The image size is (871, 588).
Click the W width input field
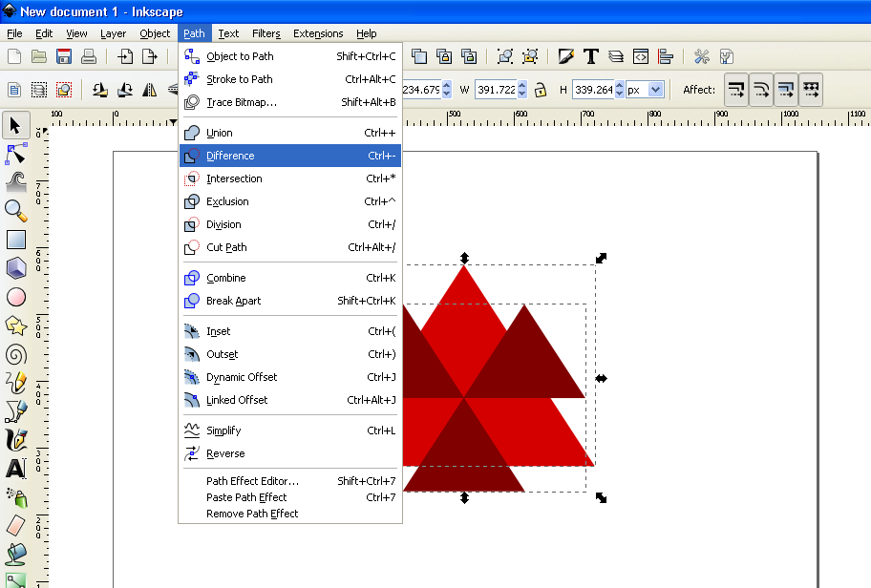coord(496,90)
